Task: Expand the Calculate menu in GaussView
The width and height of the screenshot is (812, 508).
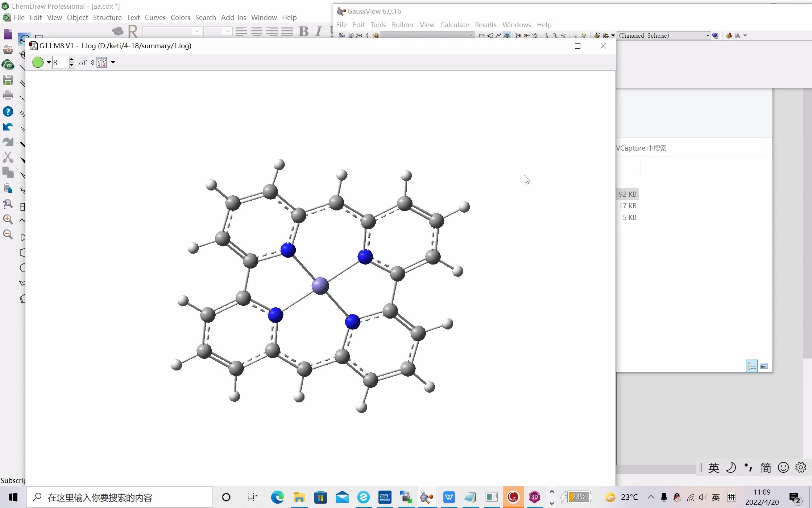Action: pyautogui.click(x=454, y=25)
